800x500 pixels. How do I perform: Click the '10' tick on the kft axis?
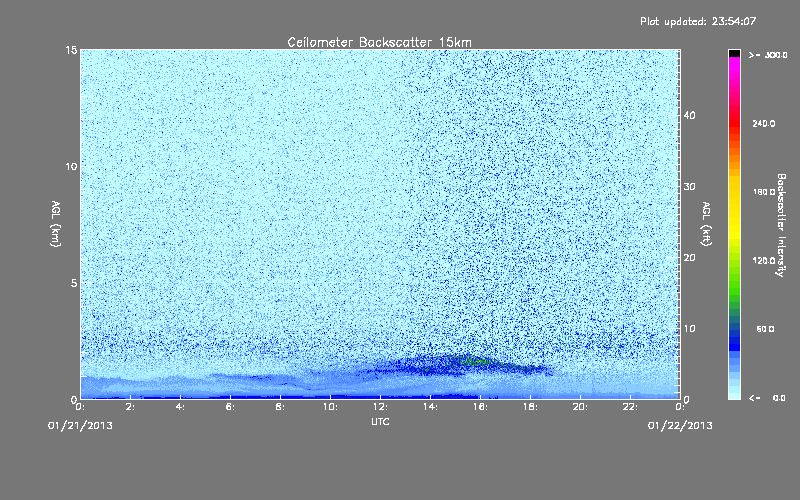[x=689, y=329]
